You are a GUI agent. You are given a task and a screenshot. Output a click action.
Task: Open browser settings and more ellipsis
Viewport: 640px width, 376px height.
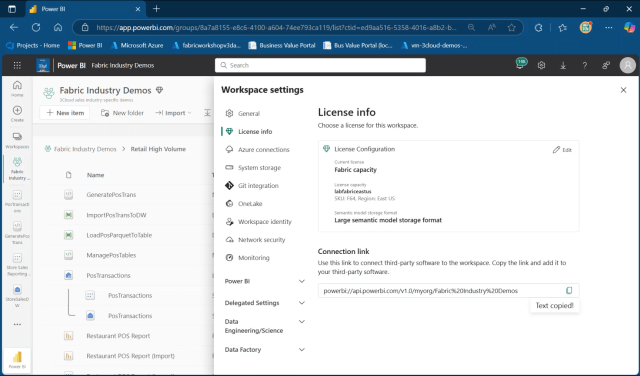coord(609,27)
